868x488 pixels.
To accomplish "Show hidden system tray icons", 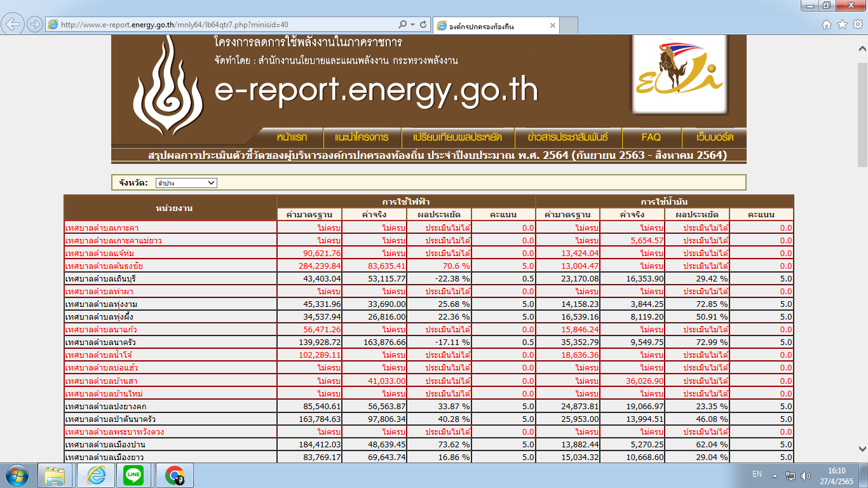I will tap(775, 475).
